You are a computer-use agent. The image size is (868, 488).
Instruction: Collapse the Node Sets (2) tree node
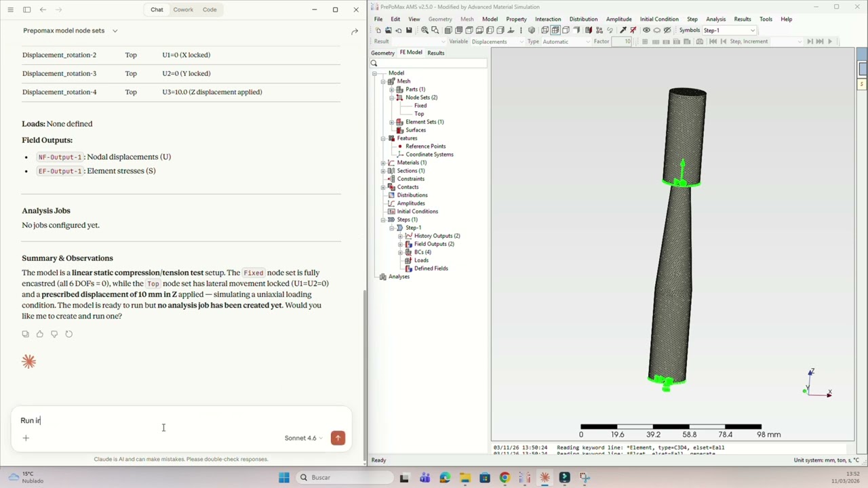click(391, 98)
